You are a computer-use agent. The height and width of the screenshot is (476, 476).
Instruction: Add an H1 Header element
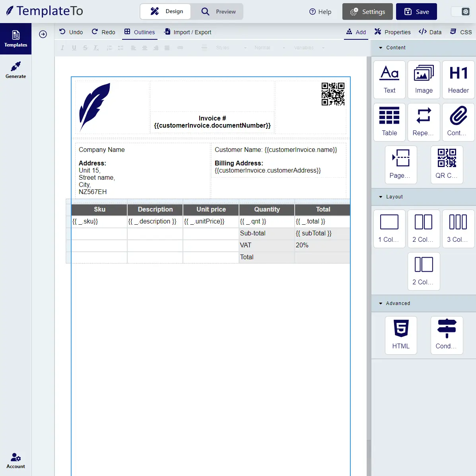click(458, 79)
